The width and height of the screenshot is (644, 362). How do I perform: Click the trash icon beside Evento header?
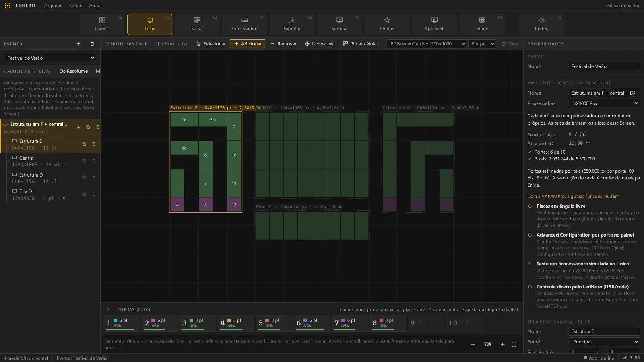tap(92, 44)
